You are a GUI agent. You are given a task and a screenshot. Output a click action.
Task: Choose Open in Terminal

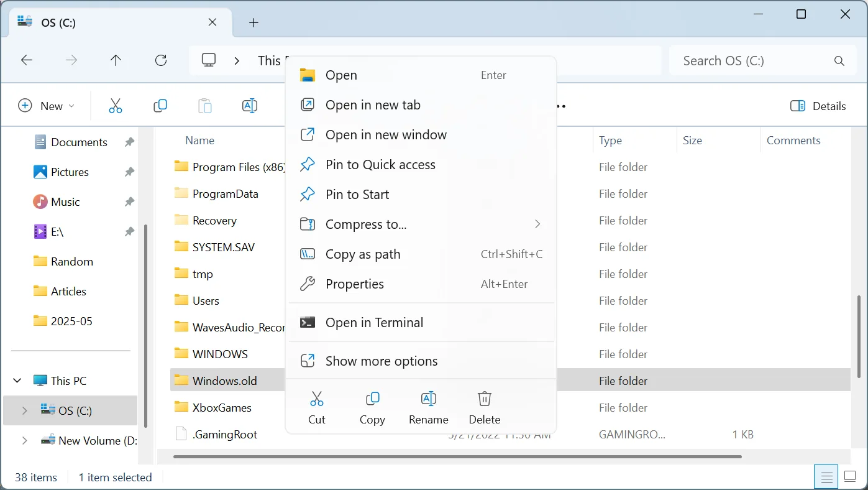click(421, 323)
